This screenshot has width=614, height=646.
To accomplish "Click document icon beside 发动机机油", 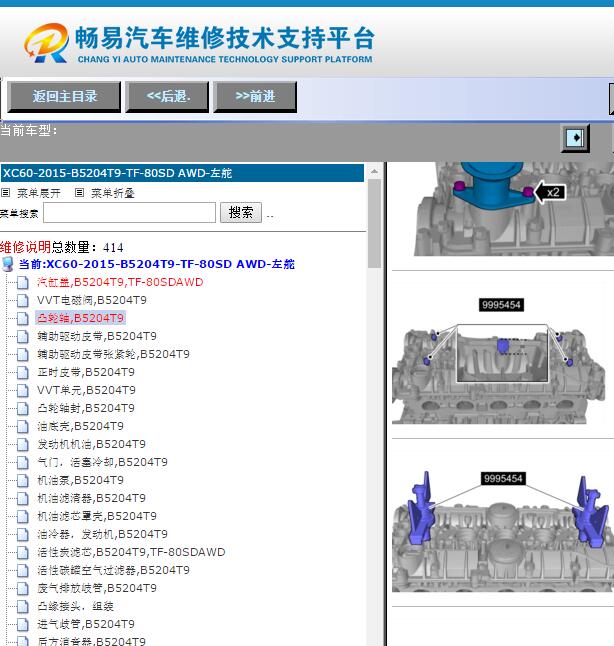I will point(23,444).
